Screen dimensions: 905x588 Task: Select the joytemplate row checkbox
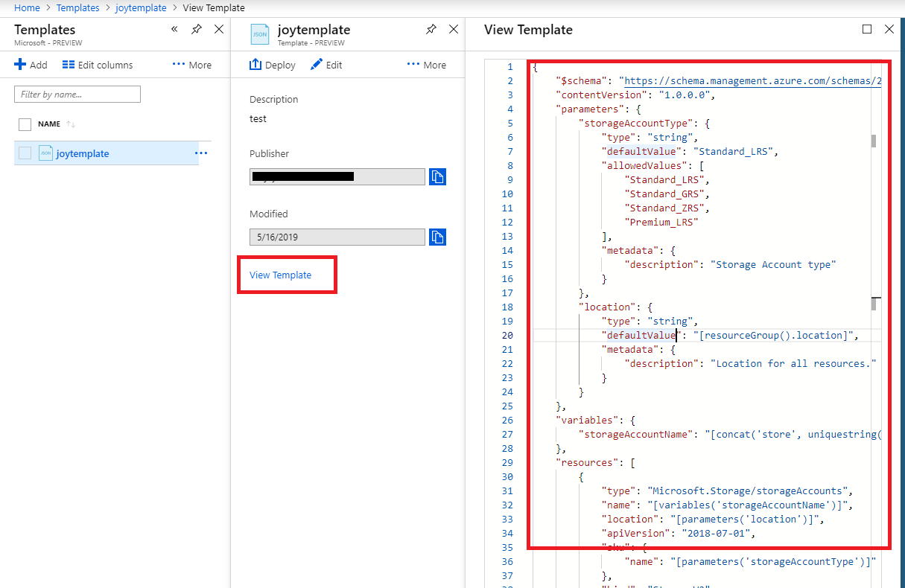click(25, 153)
